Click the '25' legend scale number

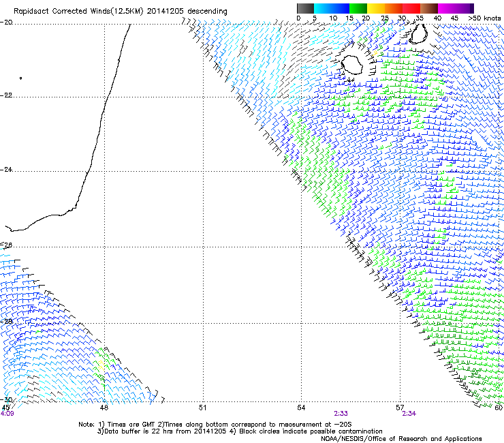(x=385, y=18)
